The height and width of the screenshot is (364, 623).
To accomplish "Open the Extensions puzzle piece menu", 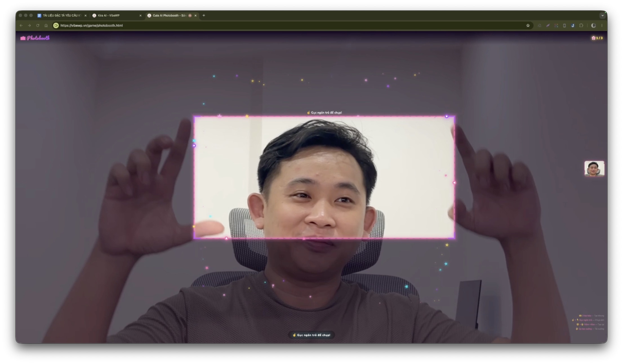I will click(581, 25).
